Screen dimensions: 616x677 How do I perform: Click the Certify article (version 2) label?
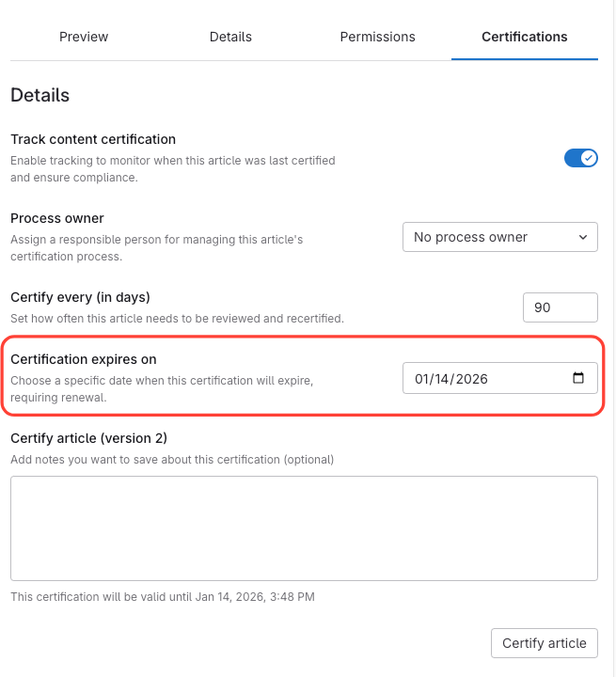click(88, 438)
